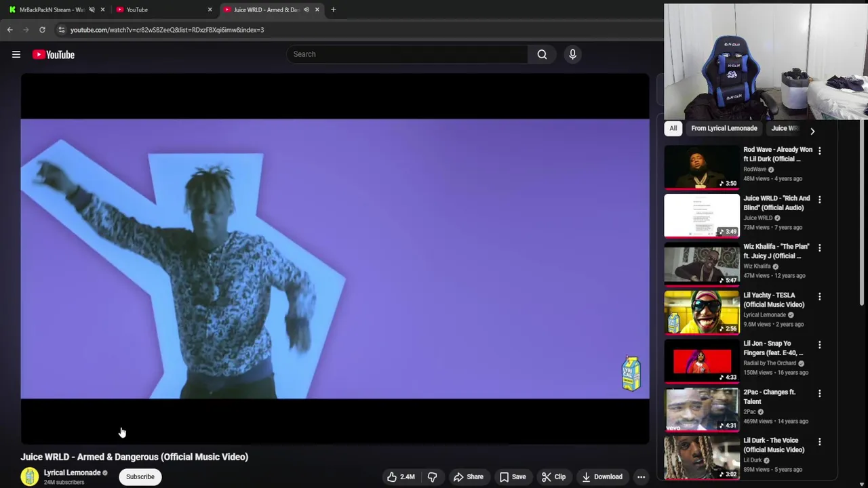Share the Armed & Dangerous video
Screen dimensions: 868x488
click(468, 477)
